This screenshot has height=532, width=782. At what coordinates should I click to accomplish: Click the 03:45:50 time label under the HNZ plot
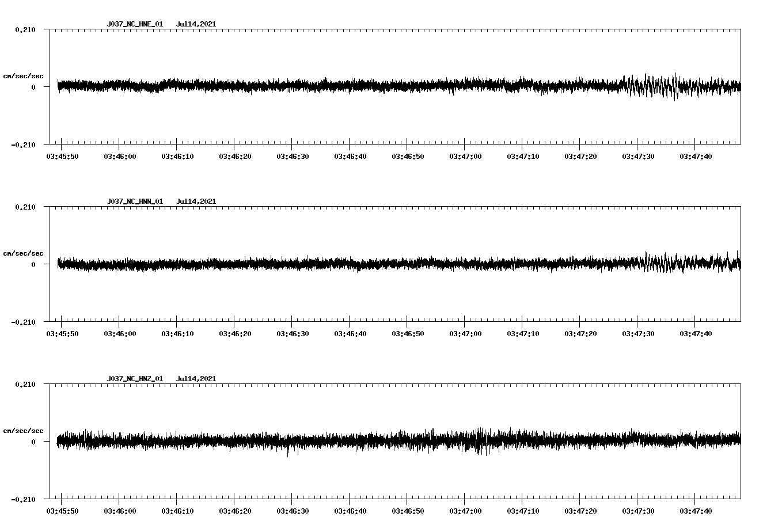(62, 511)
